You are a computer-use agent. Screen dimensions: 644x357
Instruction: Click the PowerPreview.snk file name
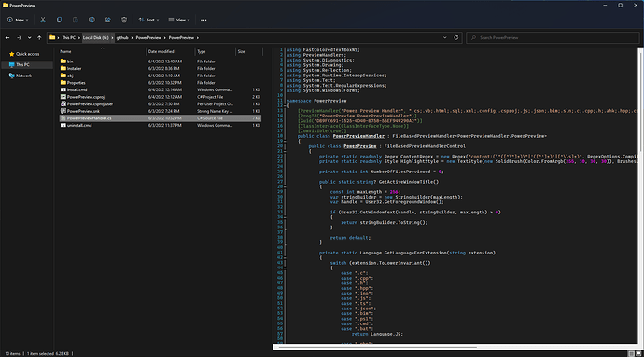pos(83,111)
